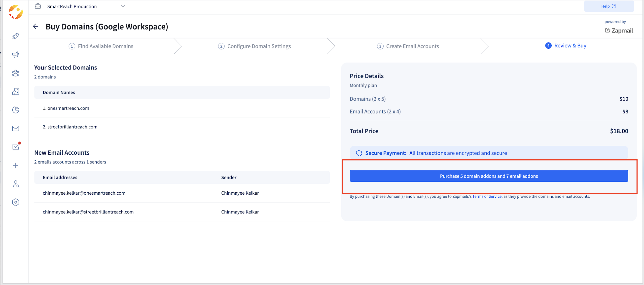Screen dimensions: 644x285
Task: Click the plus icon in the sidebar
Action: [x=15, y=165]
